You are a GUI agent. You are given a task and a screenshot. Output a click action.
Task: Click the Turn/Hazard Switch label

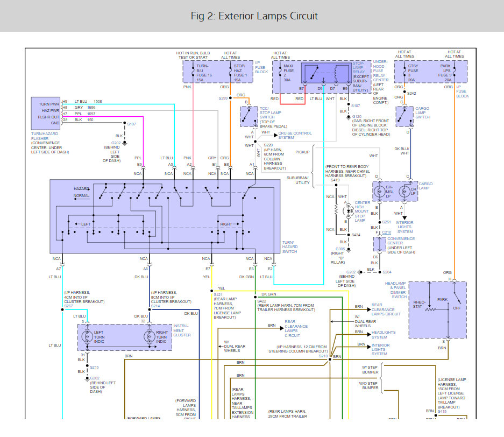(289, 247)
